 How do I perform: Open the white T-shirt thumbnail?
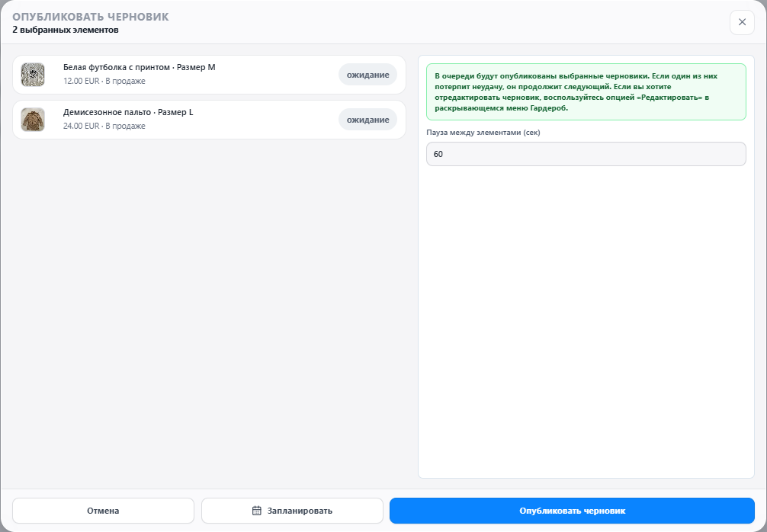(x=33, y=75)
